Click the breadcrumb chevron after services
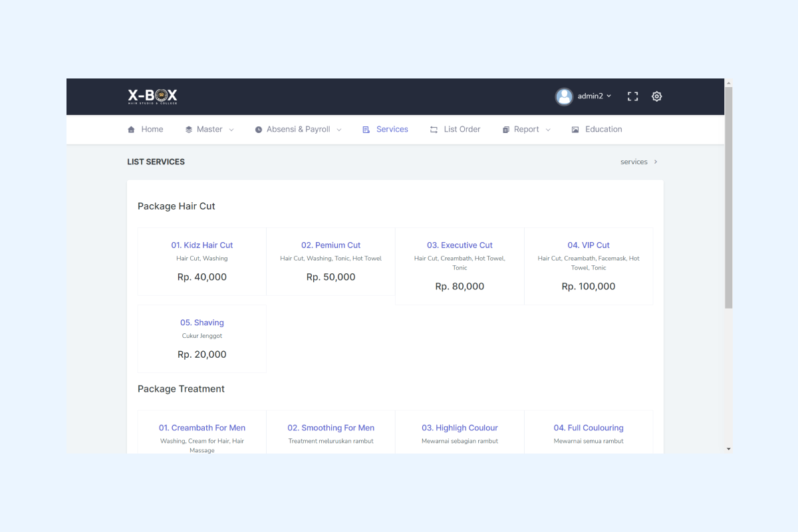Screen dimensions: 798x532 [656, 162]
